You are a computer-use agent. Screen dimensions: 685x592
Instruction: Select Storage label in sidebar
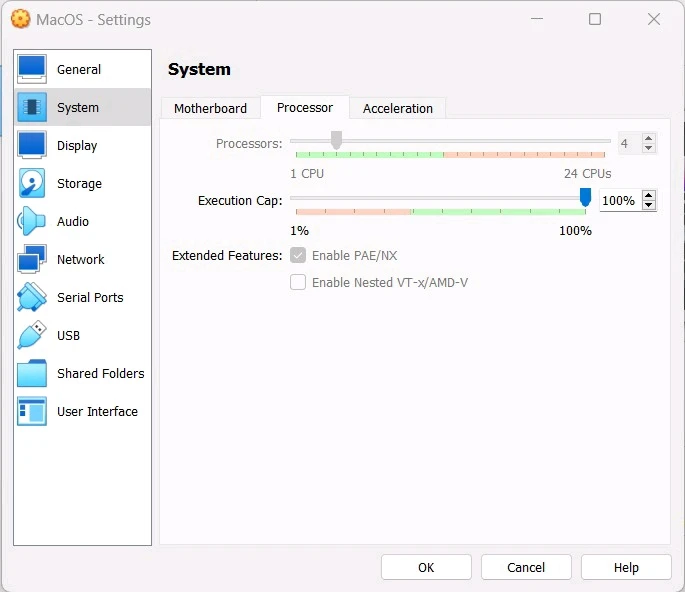click(x=79, y=183)
